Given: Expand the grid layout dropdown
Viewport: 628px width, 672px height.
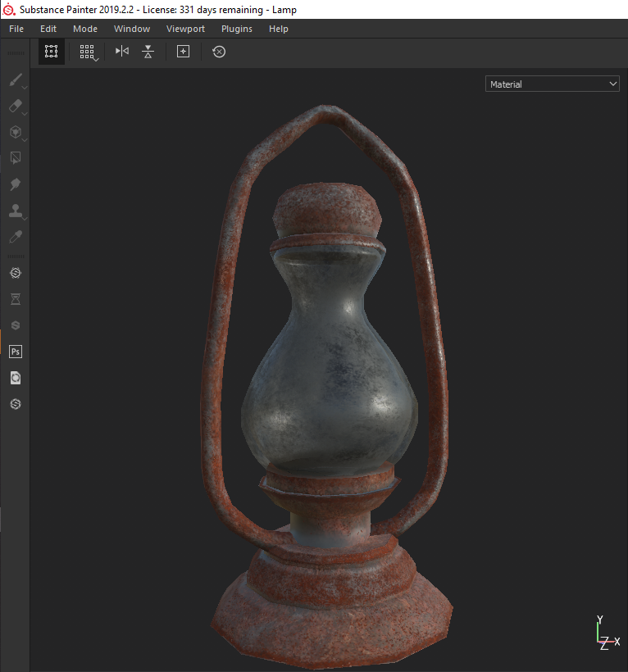Looking at the screenshot, I should point(89,52).
